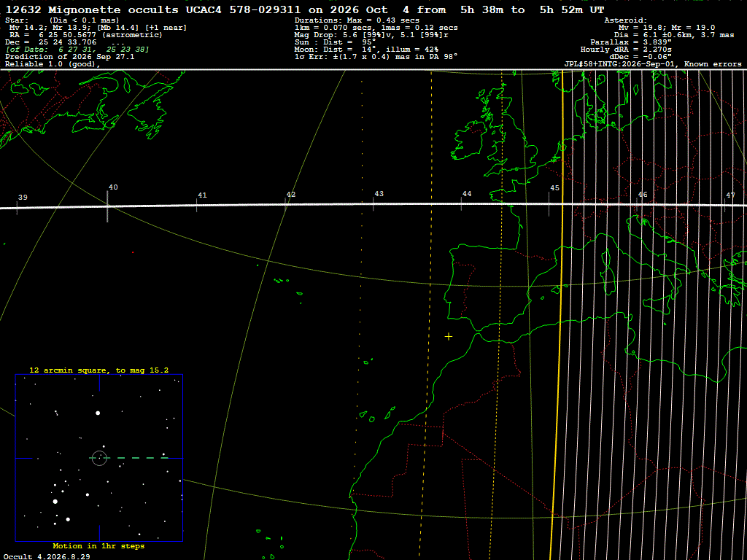Viewport: 747px width, 560px height.
Task: Click the brightest large star in finder chart
Action: click(55, 502)
